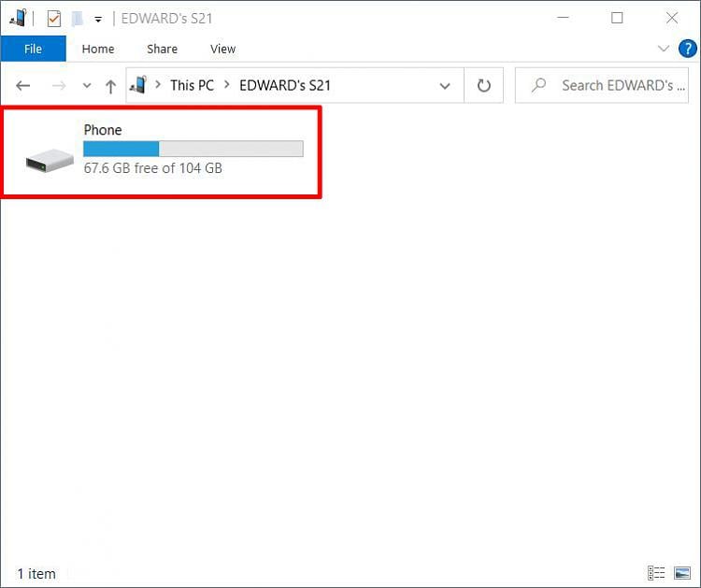Go forward with the Forward arrow
The height and width of the screenshot is (588, 701).
pyautogui.click(x=59, y=85)
